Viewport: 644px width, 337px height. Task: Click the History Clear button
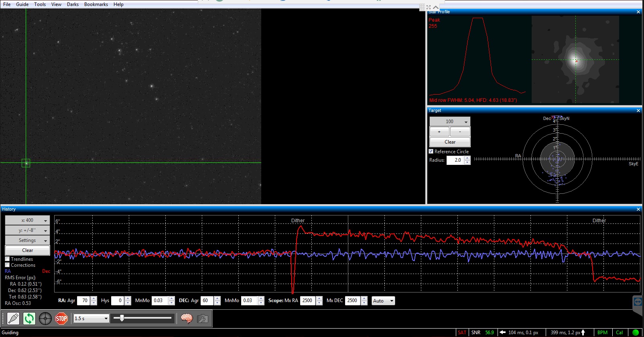27,250
